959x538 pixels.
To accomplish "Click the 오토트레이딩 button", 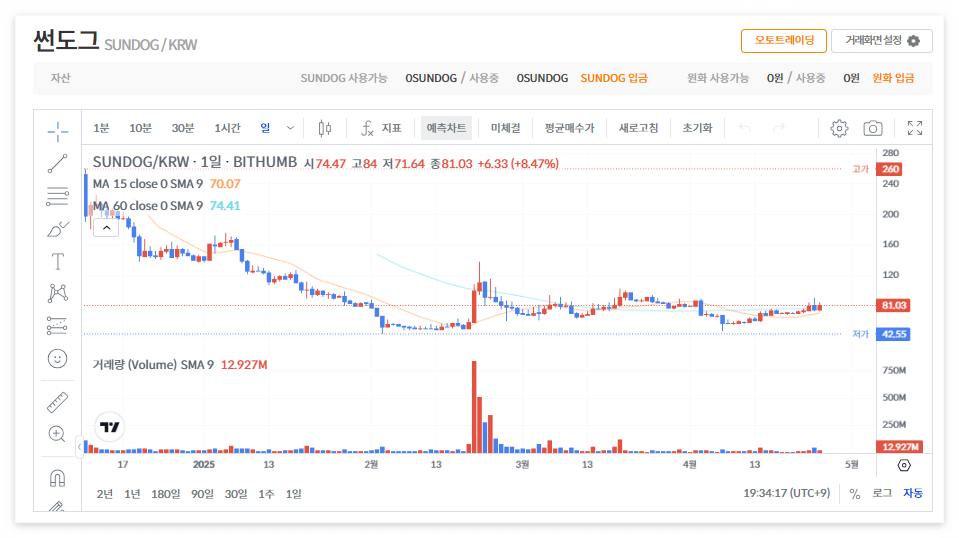I will (x=784, y=41).
